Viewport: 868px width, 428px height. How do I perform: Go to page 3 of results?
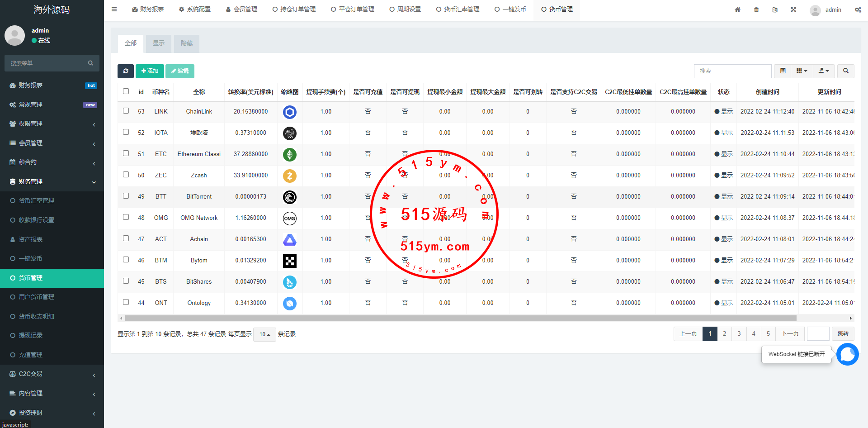pos(739,334)
